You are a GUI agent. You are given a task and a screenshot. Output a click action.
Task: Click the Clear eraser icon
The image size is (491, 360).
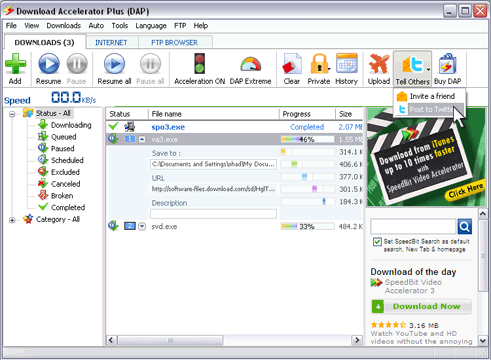292,64
